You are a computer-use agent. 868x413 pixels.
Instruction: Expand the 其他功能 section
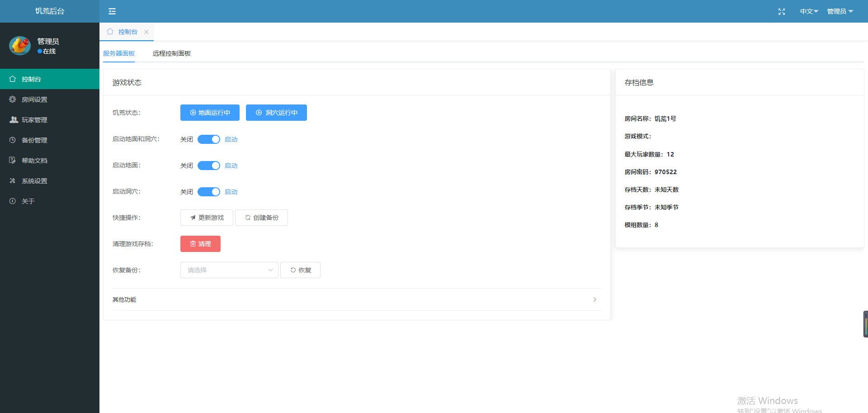coord(356,299)
